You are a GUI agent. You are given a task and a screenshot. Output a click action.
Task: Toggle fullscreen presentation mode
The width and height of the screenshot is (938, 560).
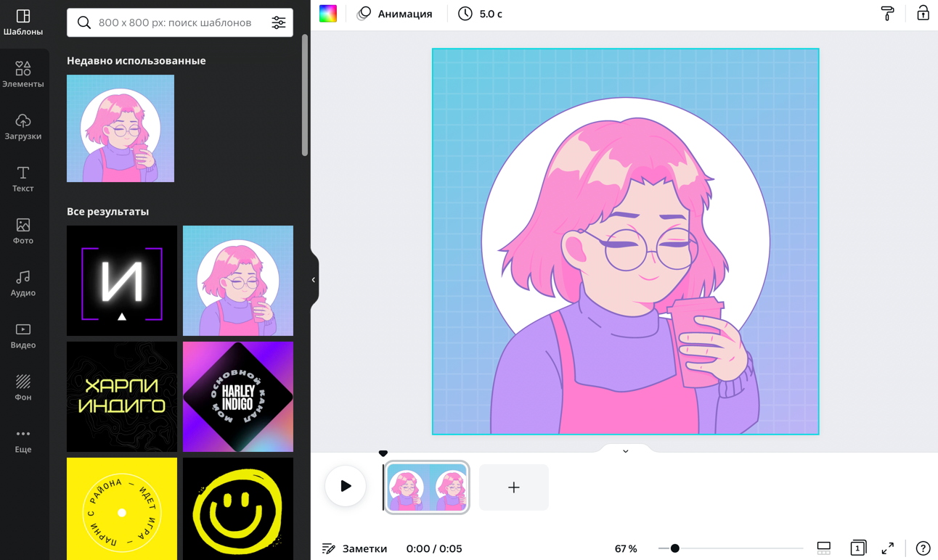coord(887,548)
